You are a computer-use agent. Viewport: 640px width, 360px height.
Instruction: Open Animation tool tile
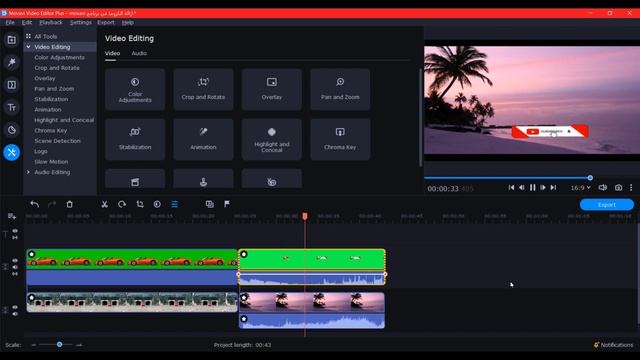coord(203,139)
